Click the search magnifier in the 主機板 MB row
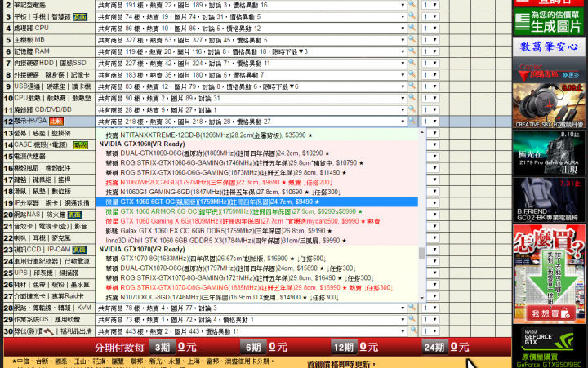 click(x=412, y=39)
